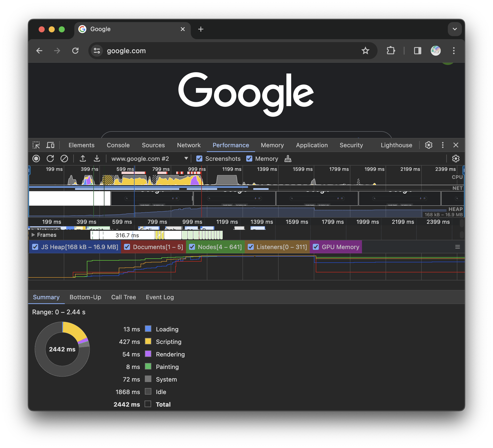Viewport: 493px width, 448px height.
Task: Select the Summary tab
Action: [46, 297]
